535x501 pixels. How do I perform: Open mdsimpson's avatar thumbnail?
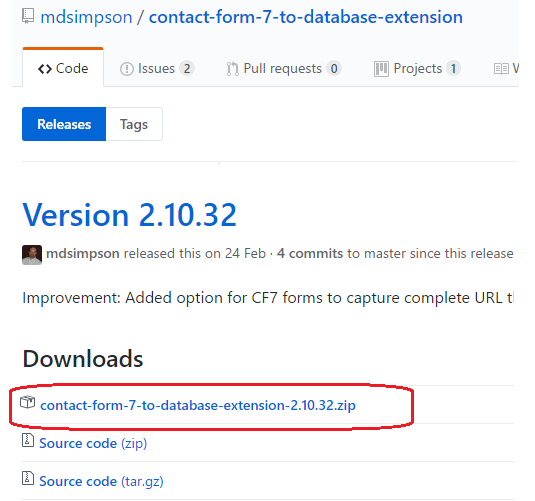(x=32, y=255)
